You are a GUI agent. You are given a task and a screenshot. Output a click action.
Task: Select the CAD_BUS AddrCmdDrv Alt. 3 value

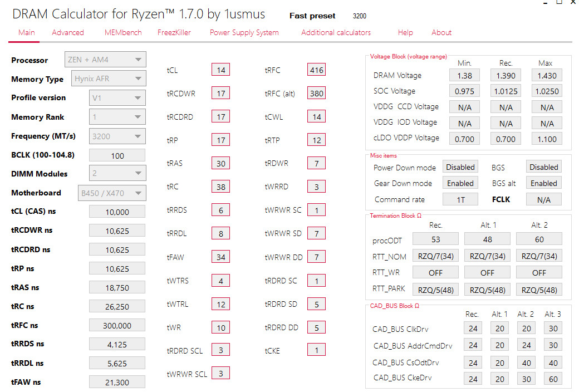point(553,345)
